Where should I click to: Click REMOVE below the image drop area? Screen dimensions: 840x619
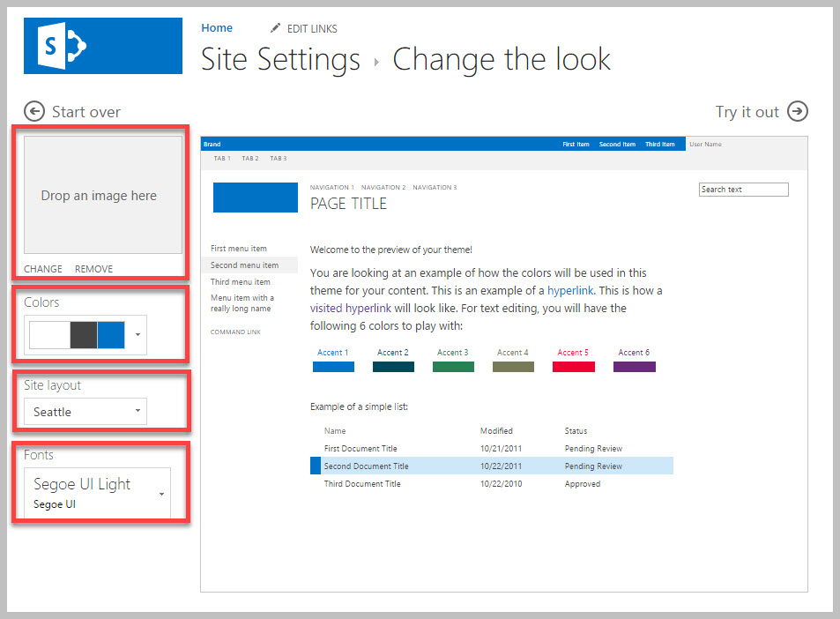[x=93, y=268]
